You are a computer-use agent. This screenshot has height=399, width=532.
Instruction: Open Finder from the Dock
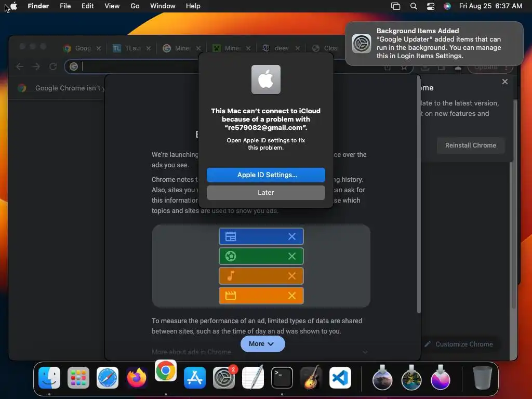pyautogui.click(x=49, y=378)
